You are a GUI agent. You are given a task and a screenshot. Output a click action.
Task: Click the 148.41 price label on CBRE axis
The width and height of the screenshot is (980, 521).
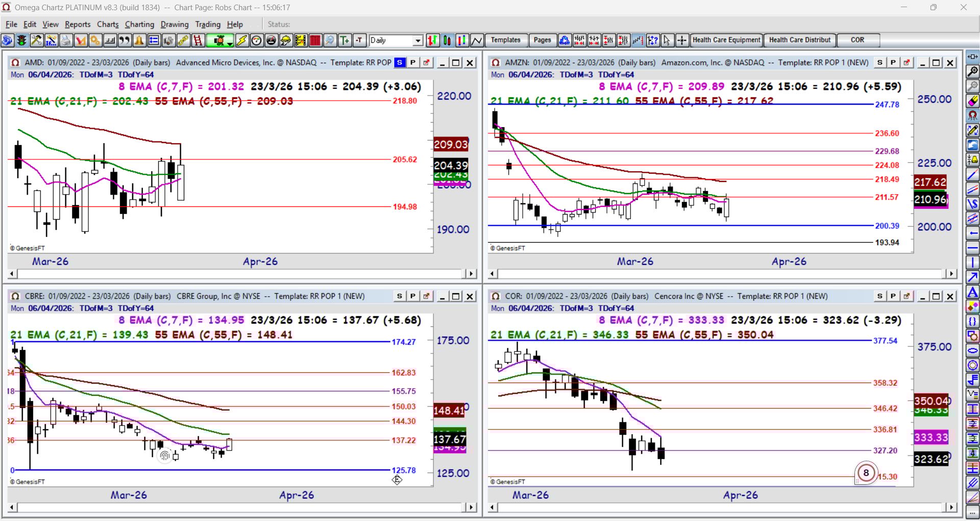[449, 410]
